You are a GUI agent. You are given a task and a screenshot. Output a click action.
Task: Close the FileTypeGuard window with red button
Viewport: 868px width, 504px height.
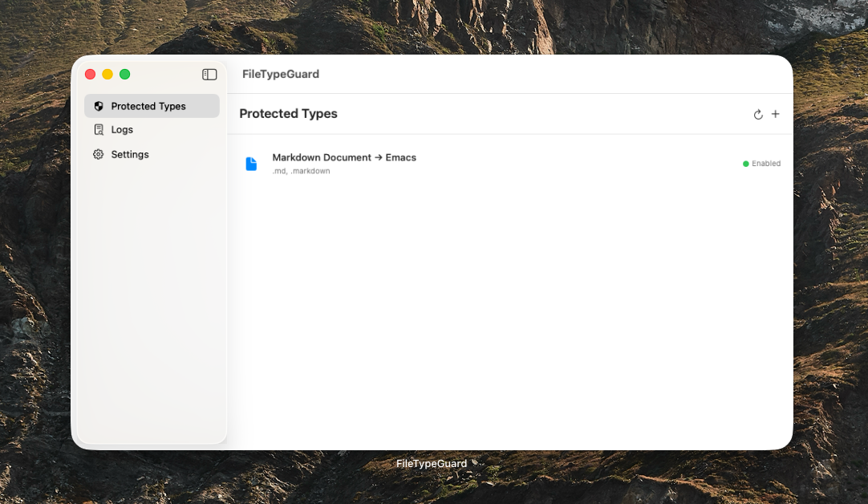tap(90, 75)
